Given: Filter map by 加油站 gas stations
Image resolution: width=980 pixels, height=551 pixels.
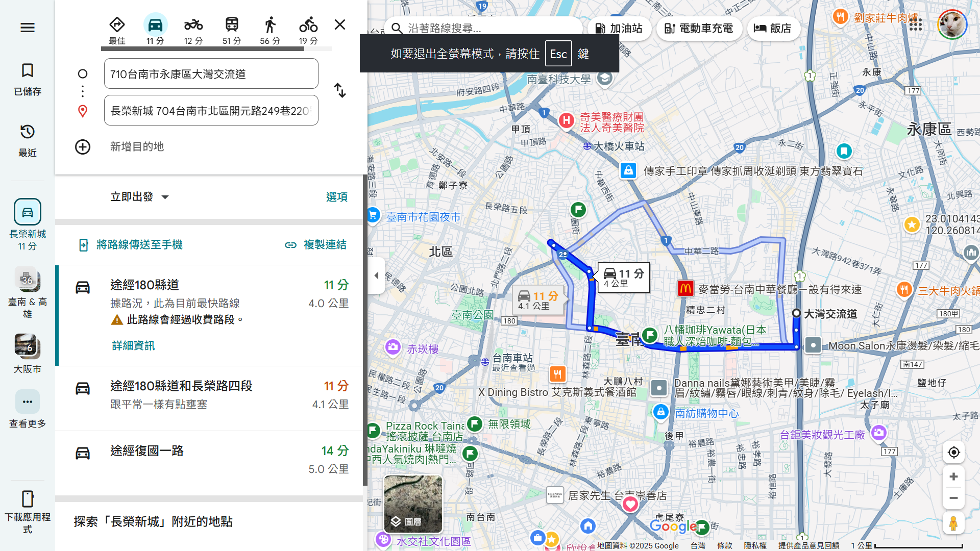Looking at the screenshot, I should pos(619,29).
